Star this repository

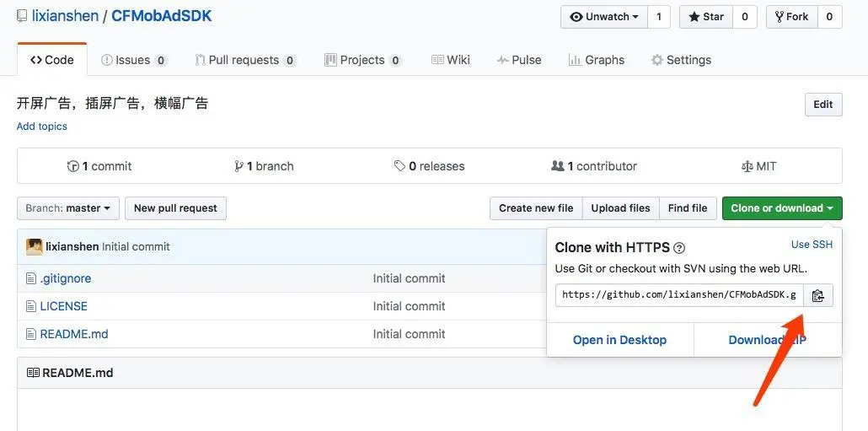click(706, 17)
